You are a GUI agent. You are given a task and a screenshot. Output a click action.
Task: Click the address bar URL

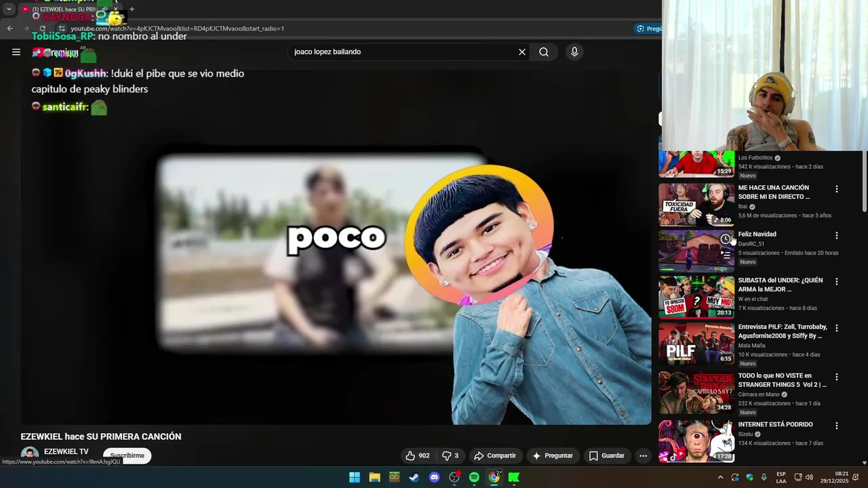tap(178, 28)
